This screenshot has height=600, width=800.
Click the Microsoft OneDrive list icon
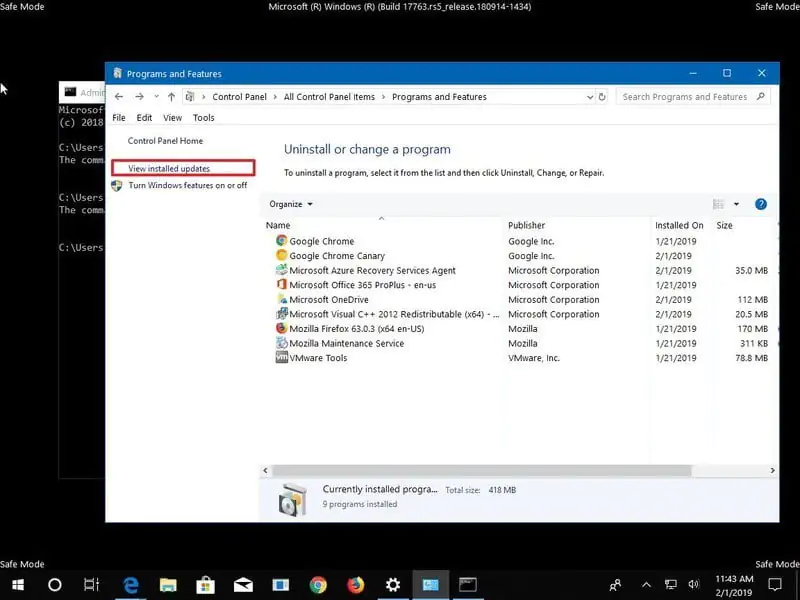pos(281,299)
